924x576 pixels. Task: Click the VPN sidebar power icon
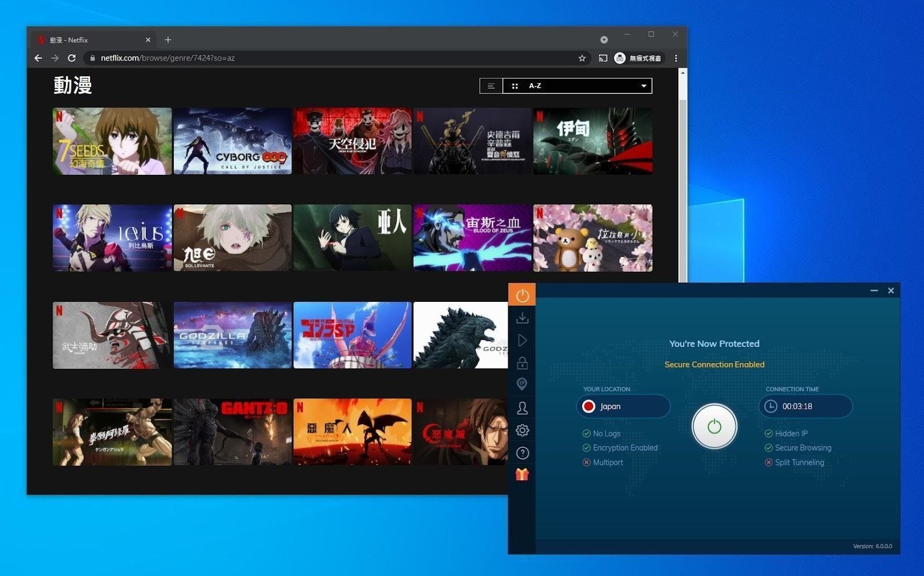pyautogui.click(x=522, y=296)
